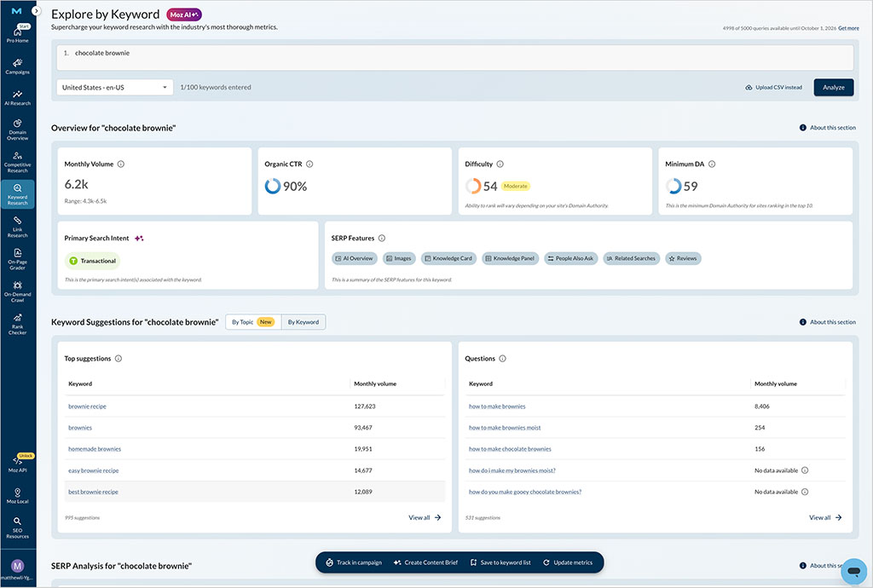Click Top suggestions info icon
The height and width of the screenshot is (588, 873).
(119, 359)
